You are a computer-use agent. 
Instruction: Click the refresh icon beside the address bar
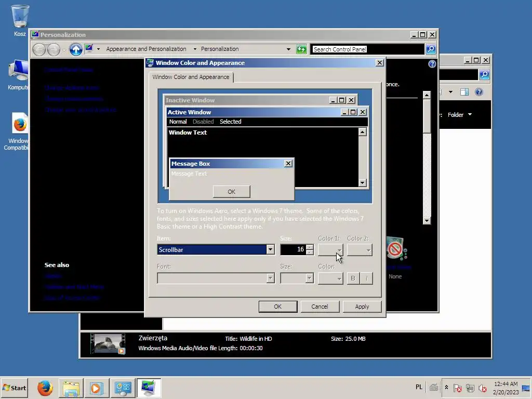pos(301,49)
